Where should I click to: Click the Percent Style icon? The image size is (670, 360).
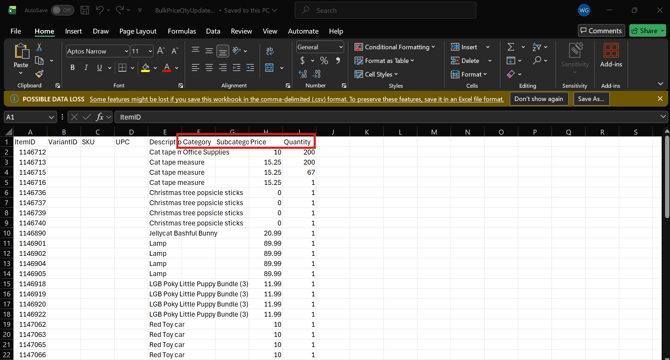[x=324, y=61]
